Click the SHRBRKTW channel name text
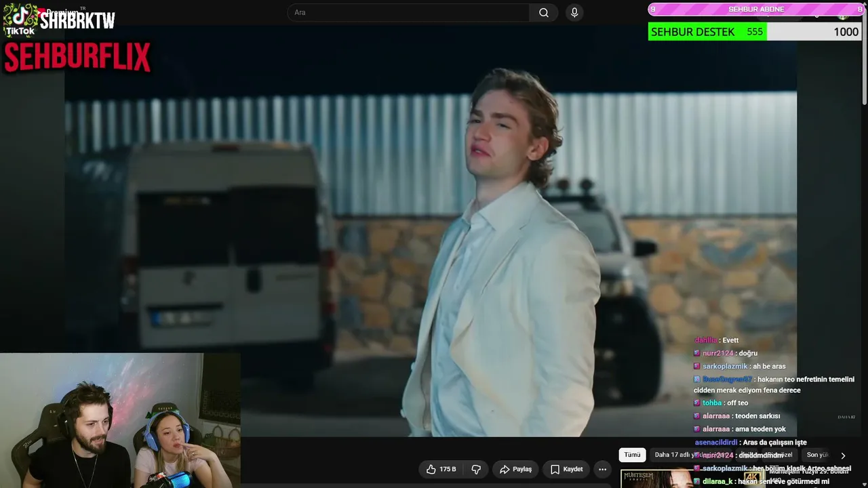Image resolution: width=868 pixels, height=488 pixels. [77, 21]
